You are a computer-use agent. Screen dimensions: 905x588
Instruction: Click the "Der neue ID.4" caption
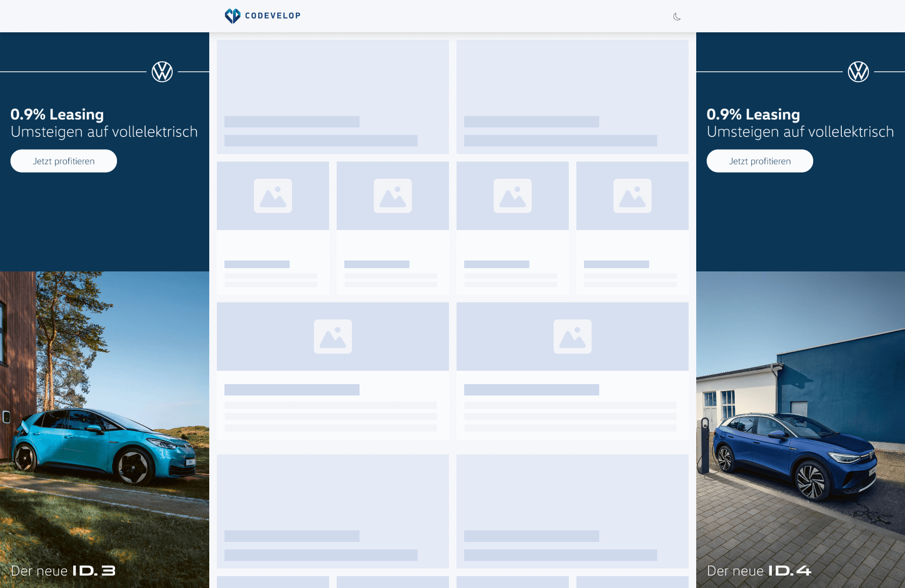(x=759, y=570)
